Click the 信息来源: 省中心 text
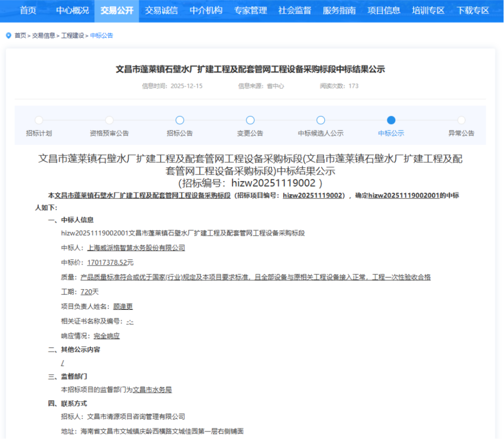 click(x=261, y=86)
